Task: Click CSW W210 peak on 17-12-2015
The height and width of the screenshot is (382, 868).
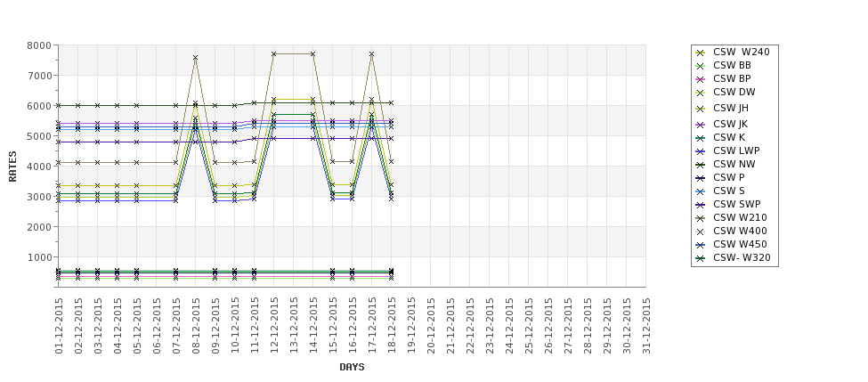Action: [x=371, y=54]
